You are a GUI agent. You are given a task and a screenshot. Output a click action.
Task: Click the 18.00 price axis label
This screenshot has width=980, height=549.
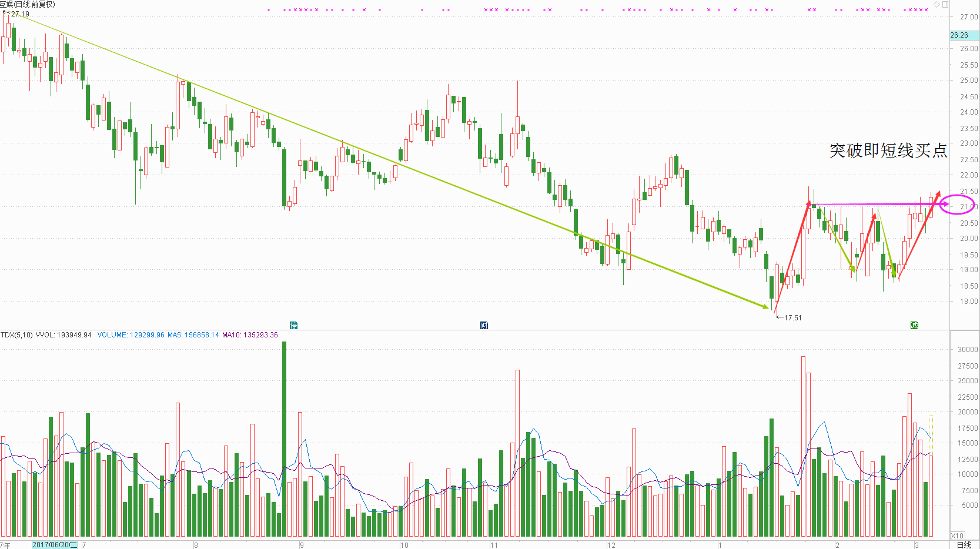point(969,302)
